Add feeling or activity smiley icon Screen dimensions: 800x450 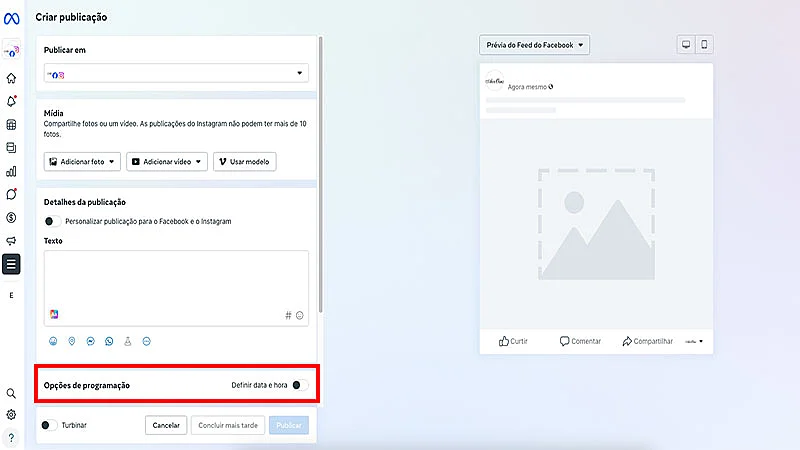click(53, 341)
